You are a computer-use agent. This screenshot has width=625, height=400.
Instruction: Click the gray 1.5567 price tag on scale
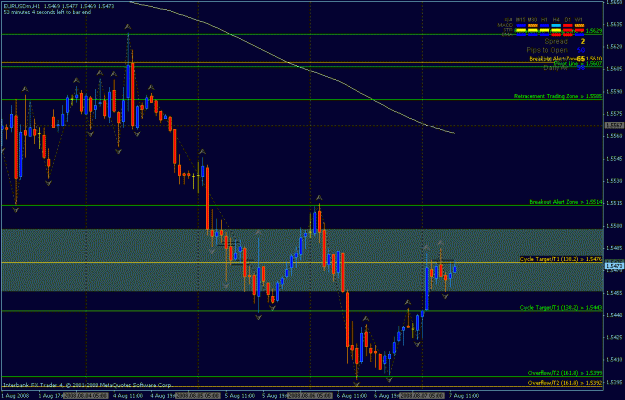(614, 125)
